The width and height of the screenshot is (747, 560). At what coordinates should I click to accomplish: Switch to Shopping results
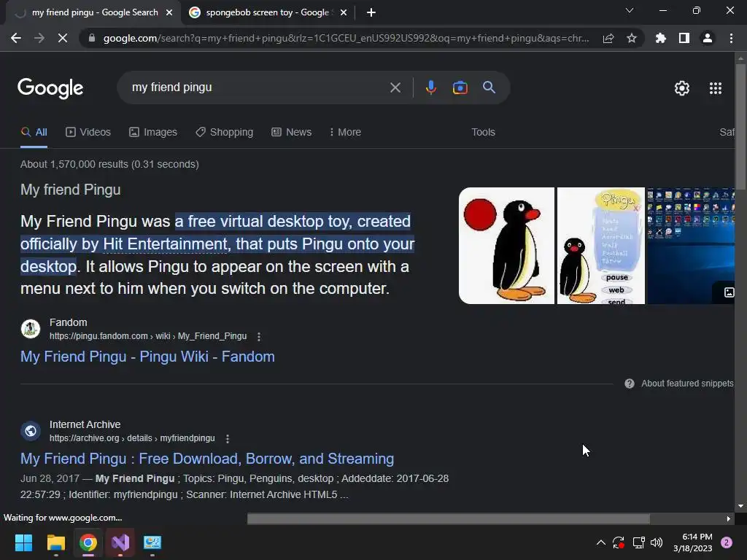(x=225, y=133)
